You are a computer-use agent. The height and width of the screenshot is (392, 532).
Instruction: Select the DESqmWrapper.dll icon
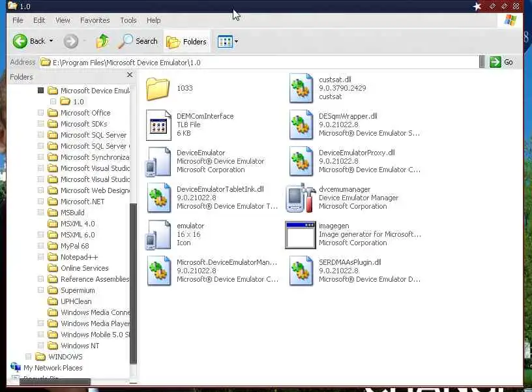coord(301,125)
